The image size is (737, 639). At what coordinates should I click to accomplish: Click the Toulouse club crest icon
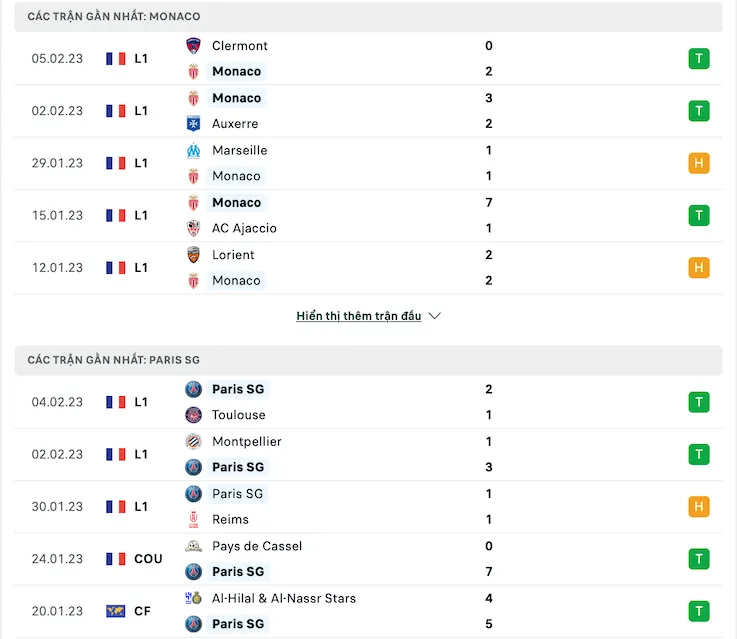pos(194,415)
